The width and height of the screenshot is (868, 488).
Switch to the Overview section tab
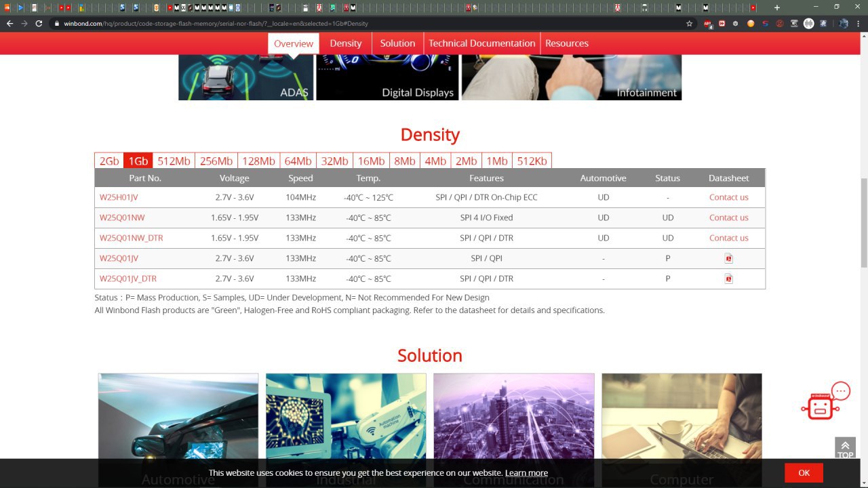[x=294, y=43]
